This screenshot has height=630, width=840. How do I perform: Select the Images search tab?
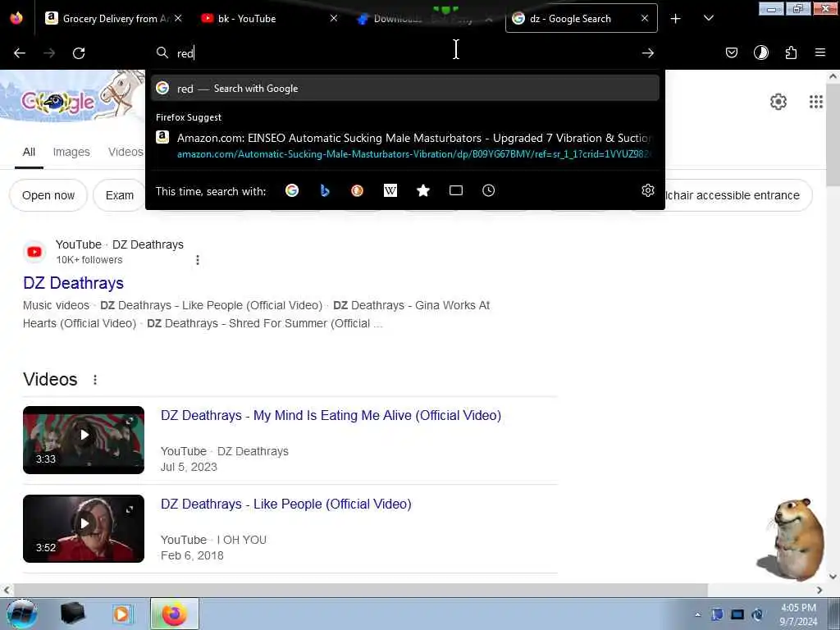pyautogui.click(x=71, y=152)
